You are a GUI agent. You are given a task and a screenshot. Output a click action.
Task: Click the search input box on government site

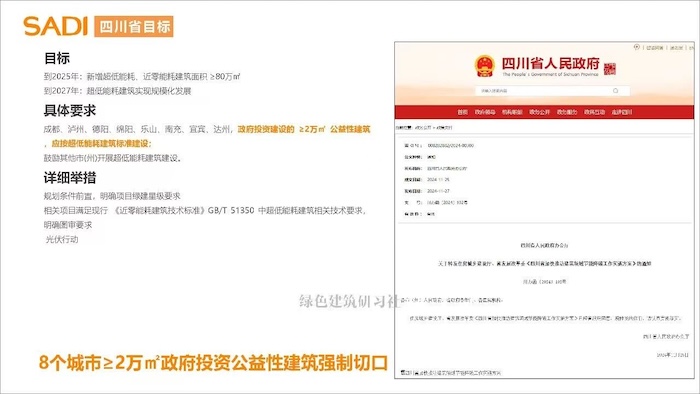click(x=552, y=91)
